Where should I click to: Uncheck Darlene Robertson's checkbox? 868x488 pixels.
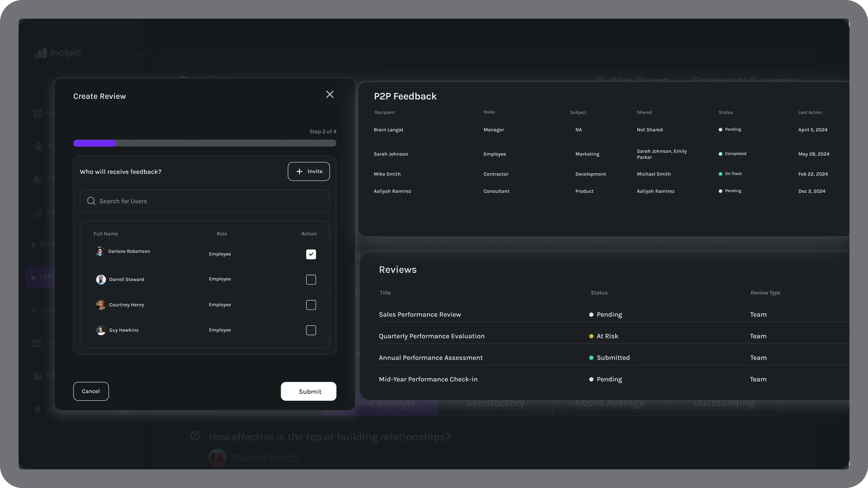[x=311, y=254]
